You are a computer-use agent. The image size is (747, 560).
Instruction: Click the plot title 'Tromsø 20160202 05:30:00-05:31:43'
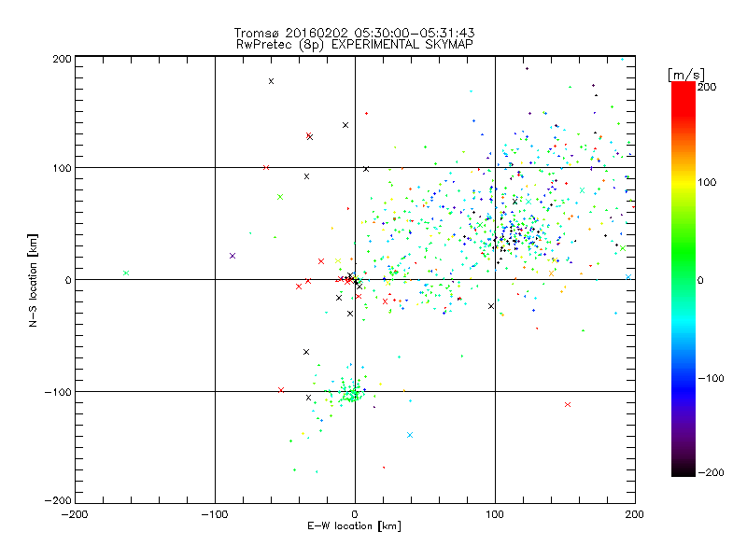point(354,33)
